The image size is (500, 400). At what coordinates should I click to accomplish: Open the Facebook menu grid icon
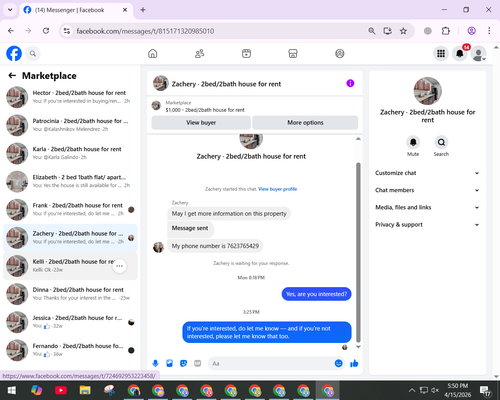coord(441,53)
